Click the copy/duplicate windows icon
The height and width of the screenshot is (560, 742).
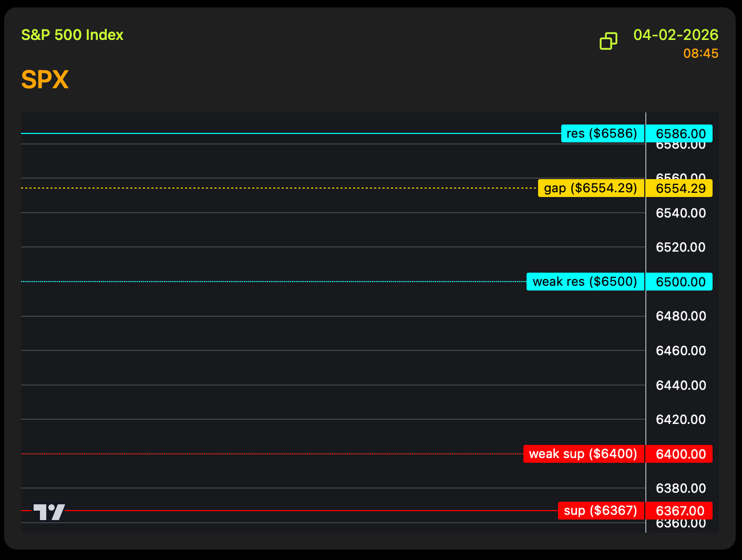pyautogui.click(x=609, y=41)
